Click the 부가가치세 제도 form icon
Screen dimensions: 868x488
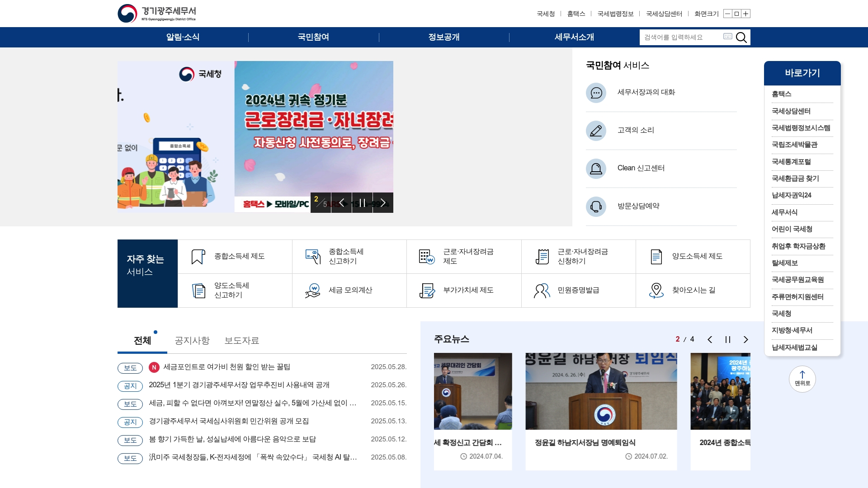(x=427, y=291)
